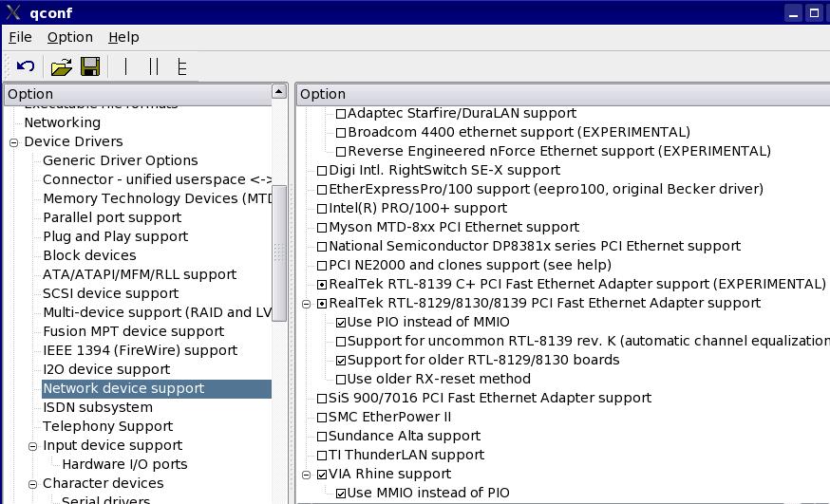Collapse VIA Rhine support sub-options
The width and height of the screenshot is (830, 504).
point(306,475)
